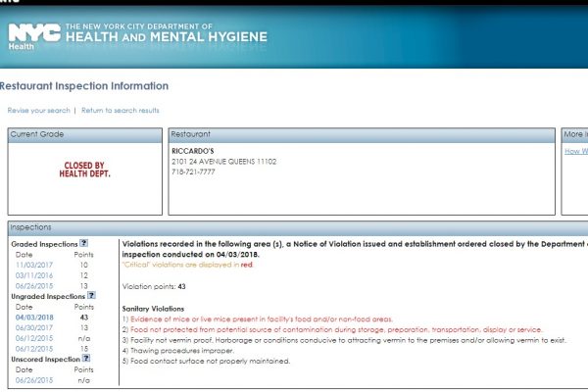Click the Revise your search link
This screenshot has height=392, width=588.
pos(37,111)
